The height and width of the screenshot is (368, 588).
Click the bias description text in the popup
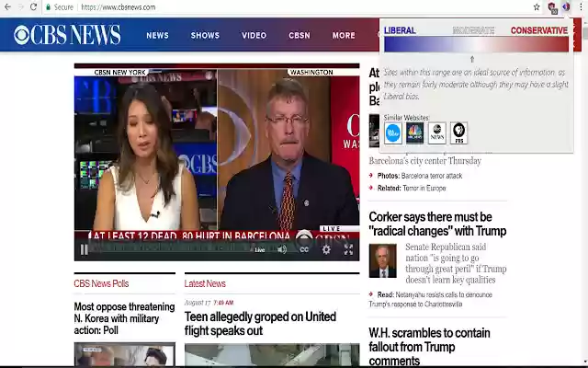tap(476, 84)
